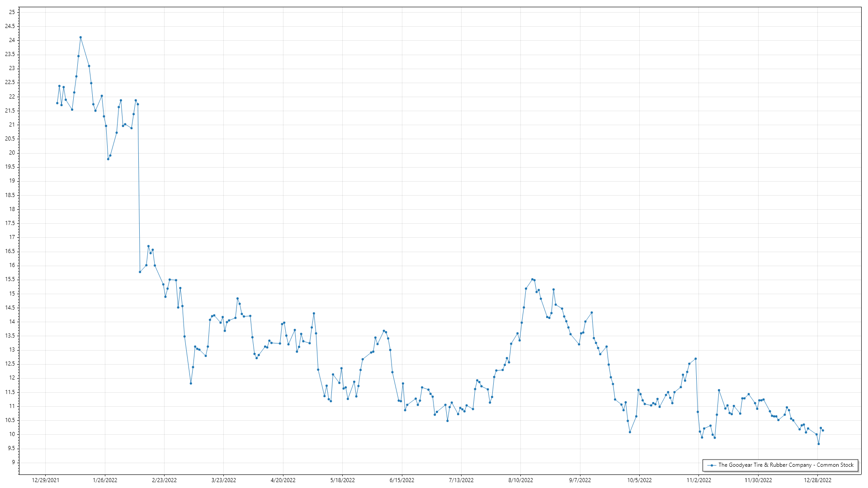The height and width of the screenshot is (488, 868).
Task: Click the 9 y-axis label
Action: [13, 462]
